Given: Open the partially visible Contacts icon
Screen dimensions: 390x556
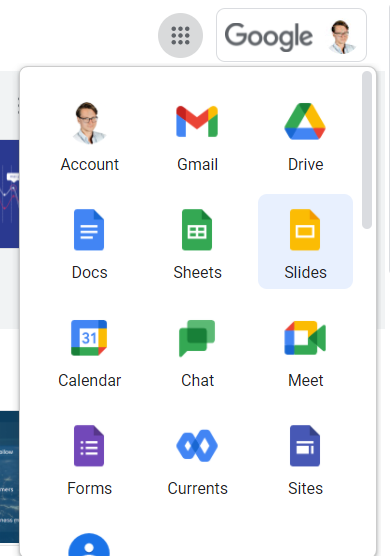Looking at the screenshot, I should click(x=89, y=545).
